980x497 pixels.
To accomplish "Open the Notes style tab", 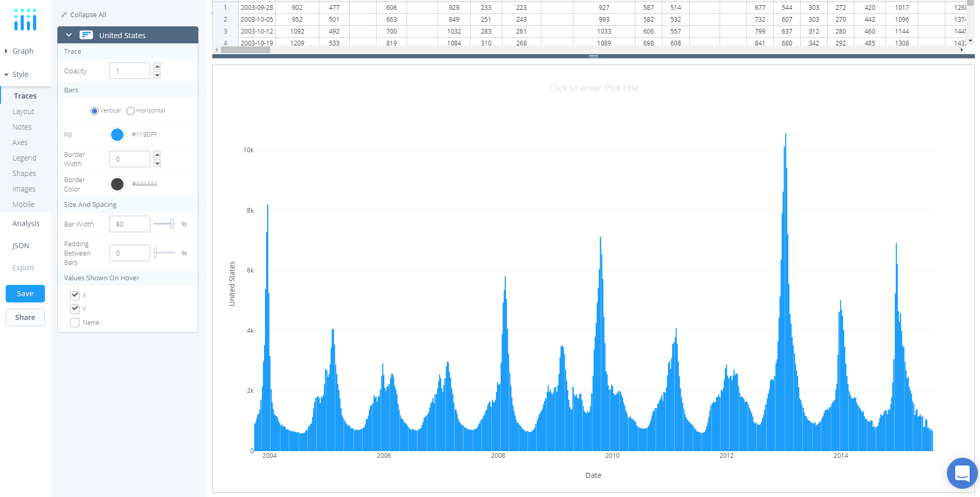I will 22,127.
